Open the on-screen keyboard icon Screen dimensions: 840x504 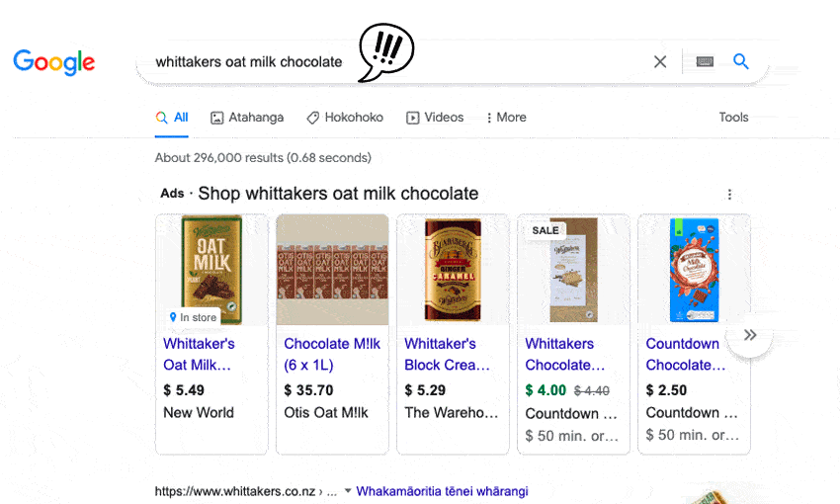pos(705,62)
